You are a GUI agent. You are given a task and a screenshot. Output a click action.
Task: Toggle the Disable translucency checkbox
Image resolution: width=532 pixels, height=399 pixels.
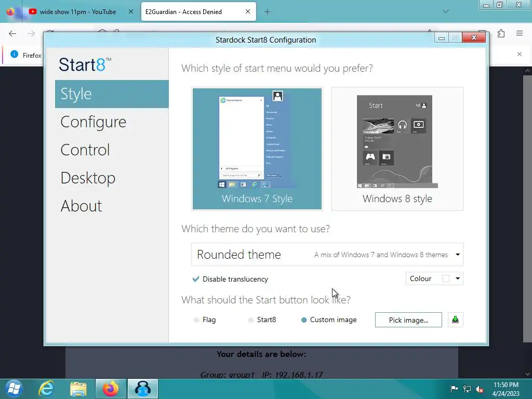pos(196,279)
